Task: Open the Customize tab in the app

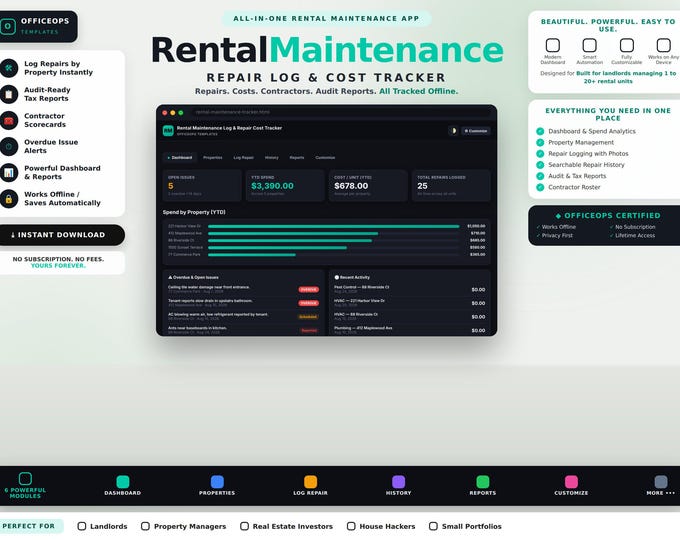Action: pyautogui.click(x=325, y=157)
